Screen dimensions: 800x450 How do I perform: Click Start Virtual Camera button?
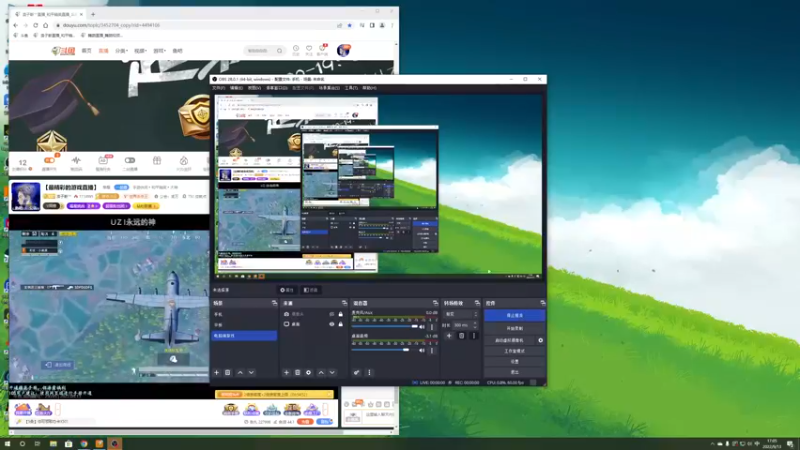[510, 340]
